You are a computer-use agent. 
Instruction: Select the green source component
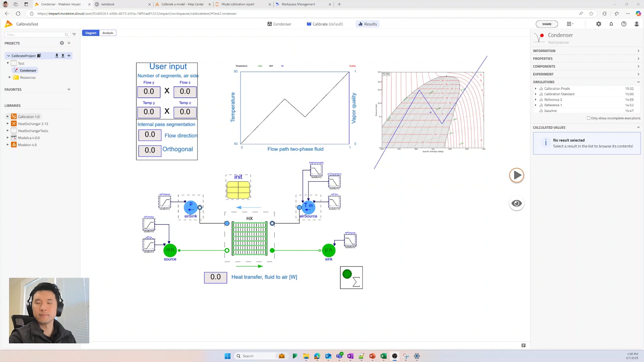(170, 250)
